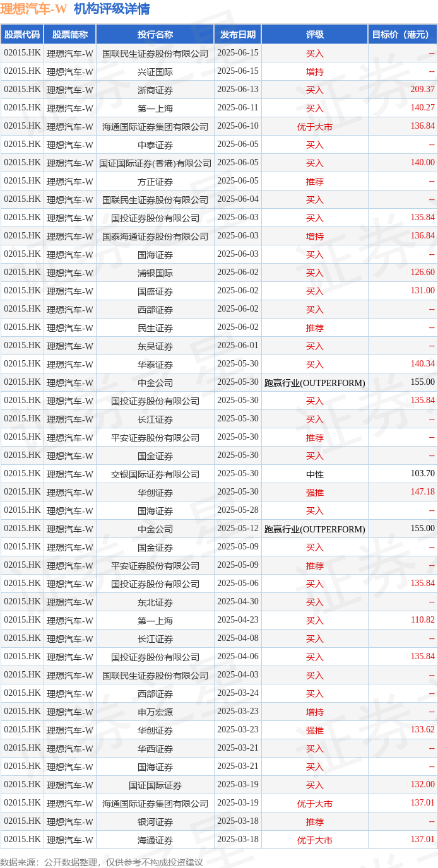The image size is (438, 868).
Task: Select the 浦银国际 institution cell
Action: point(155,273)
